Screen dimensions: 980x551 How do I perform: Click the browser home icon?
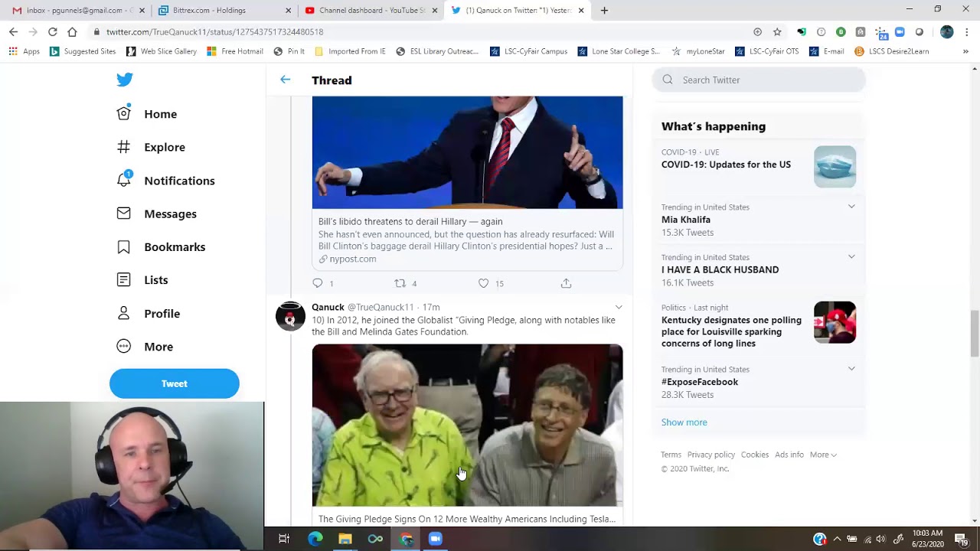(72, 31)
